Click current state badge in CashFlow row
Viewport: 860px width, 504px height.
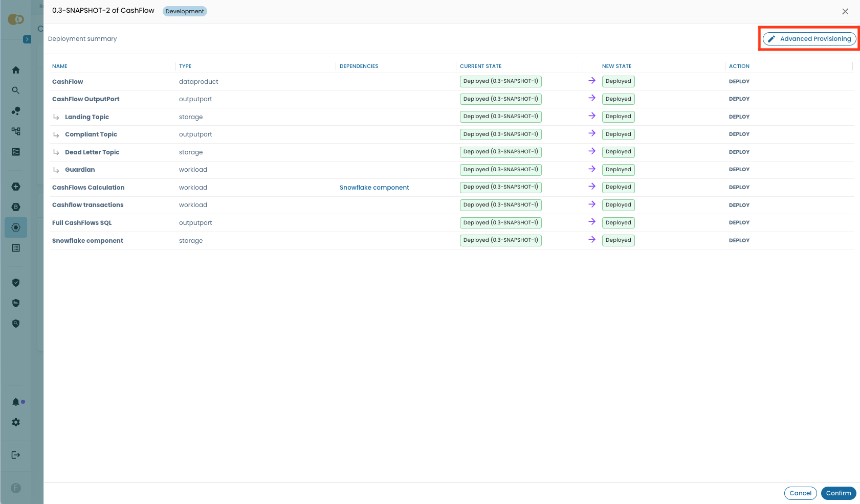pyautogui.click(x=501, y=81)
